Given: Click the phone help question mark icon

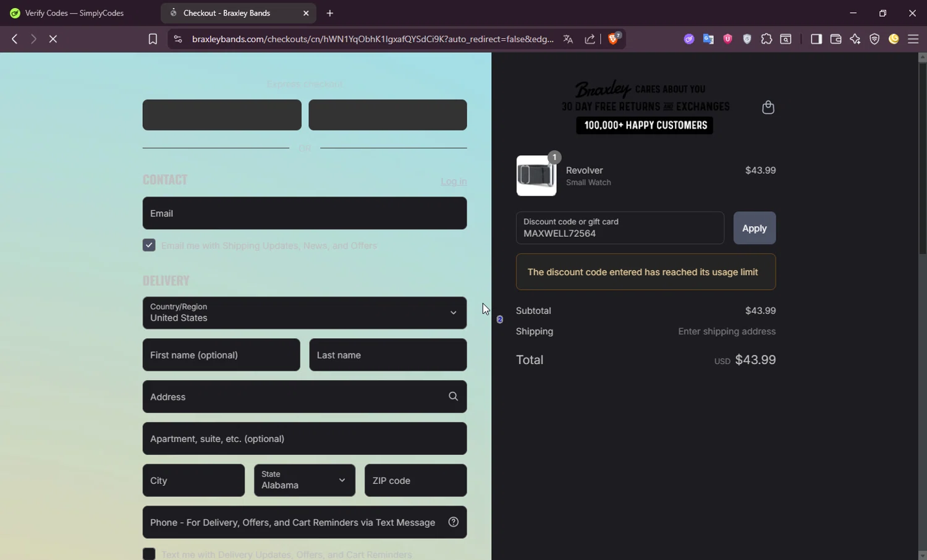Looking at the screenshot, I should tap(453, 522).
